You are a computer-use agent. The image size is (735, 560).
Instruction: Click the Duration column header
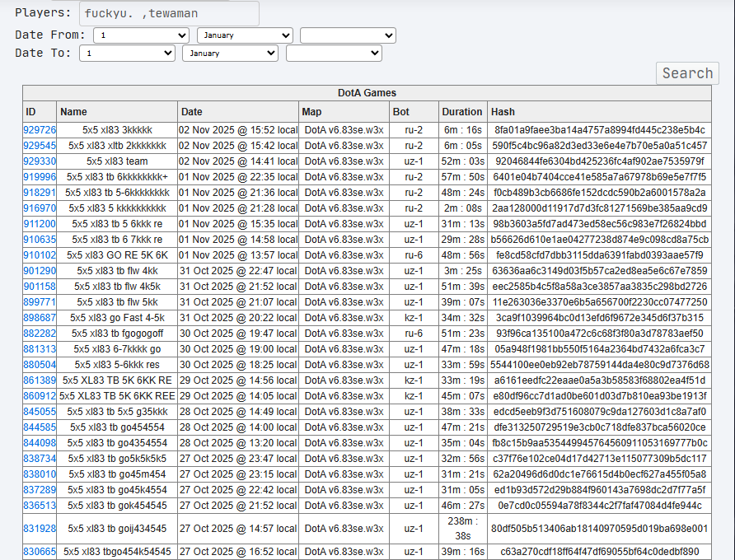[x=462, y=111]
